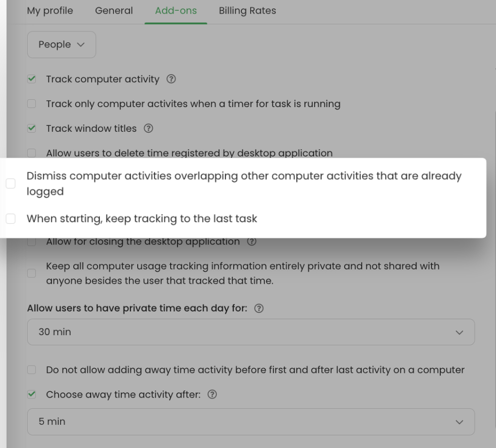Screen dimensions: 496x448
Task: Switch to the General tab
Action: pyautogui.click(x=114, y=11)
